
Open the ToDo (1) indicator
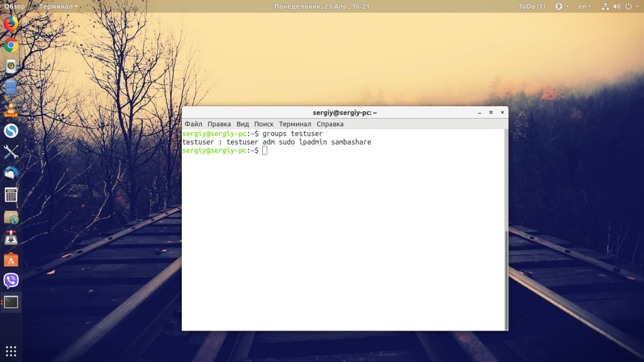531,6
